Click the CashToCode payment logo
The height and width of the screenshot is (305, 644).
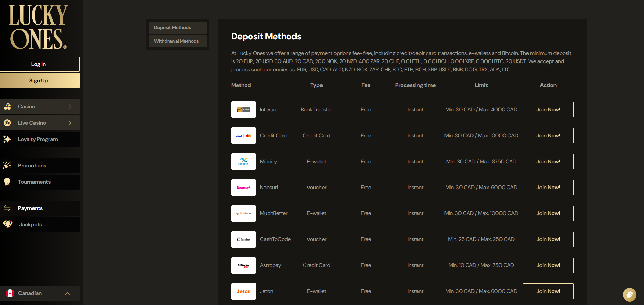pyautogui.click(x=244, y=239)
